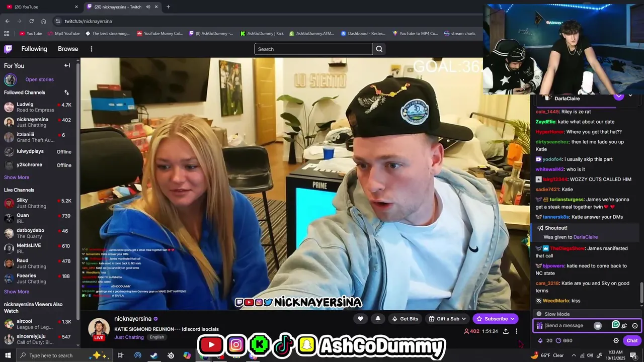Open the Subscribe button dropdown
The width and height of the screenshot is (644, 362).
(512, 319)
